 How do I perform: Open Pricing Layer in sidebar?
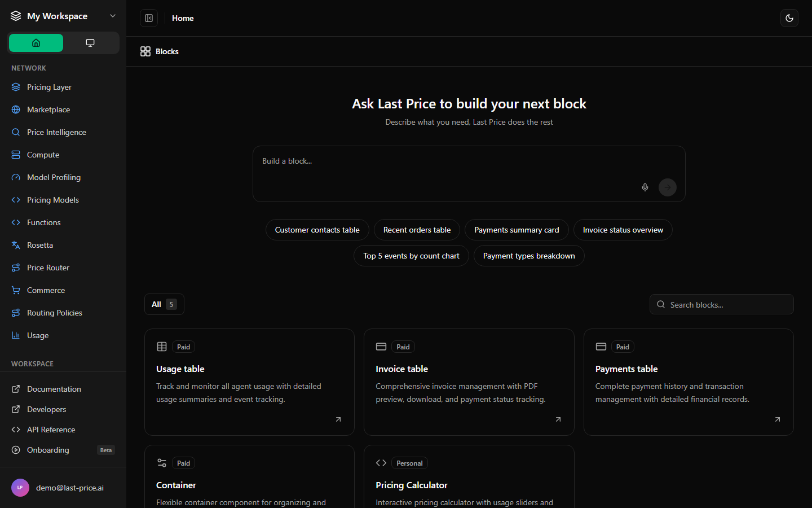(63, 87)
